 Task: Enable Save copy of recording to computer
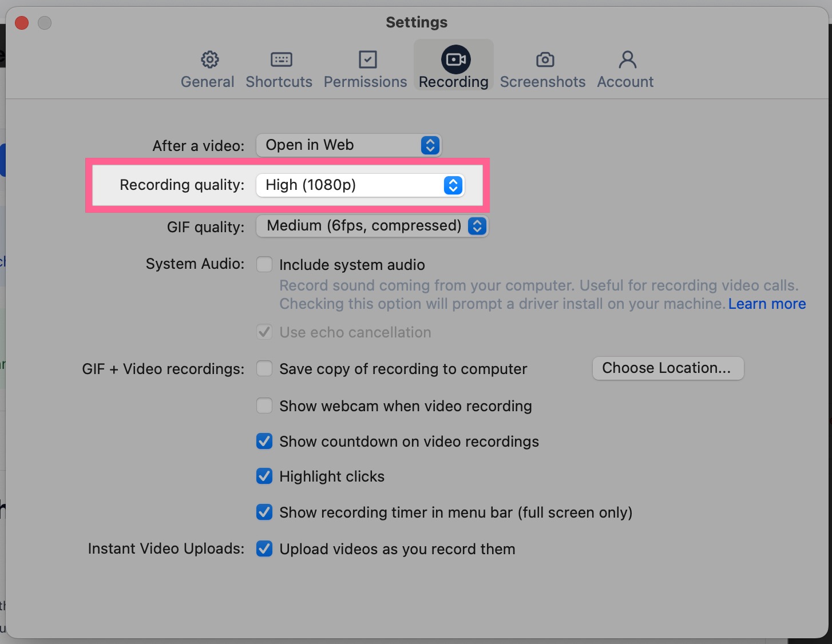point(264,369)
